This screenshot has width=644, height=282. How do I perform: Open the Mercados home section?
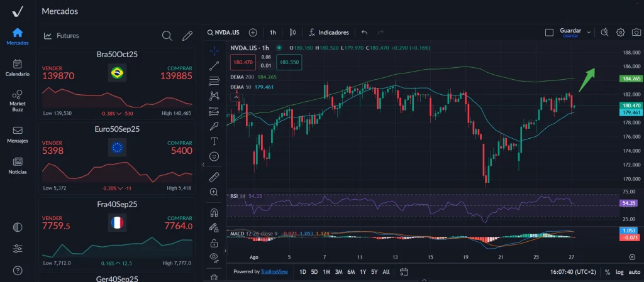(x=18, y=36)
